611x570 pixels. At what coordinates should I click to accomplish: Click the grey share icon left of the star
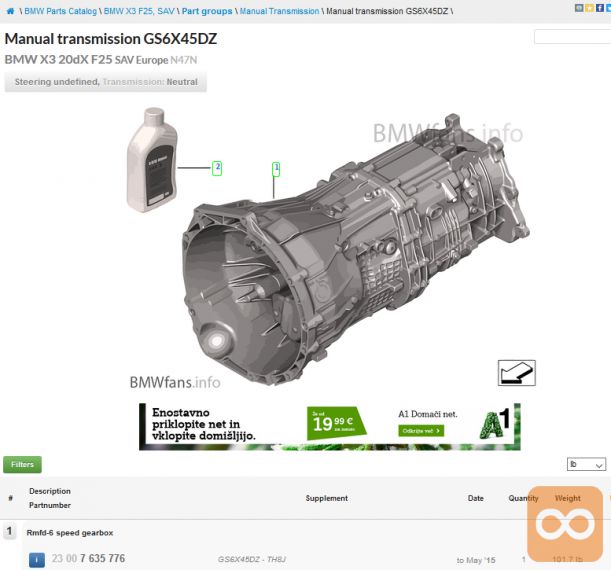click(x=579, y=8)
